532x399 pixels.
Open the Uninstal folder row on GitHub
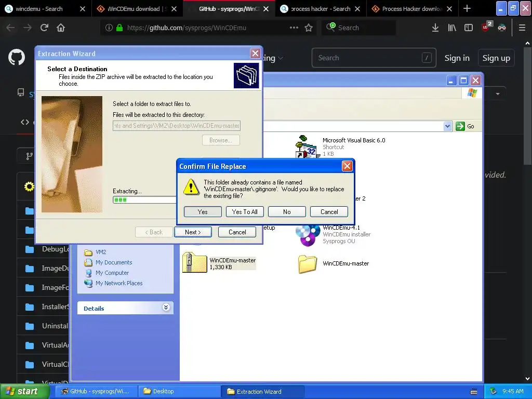coord(44,326)
